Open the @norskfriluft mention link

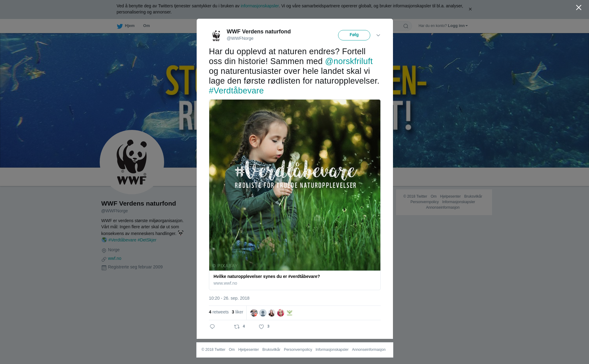349,61
